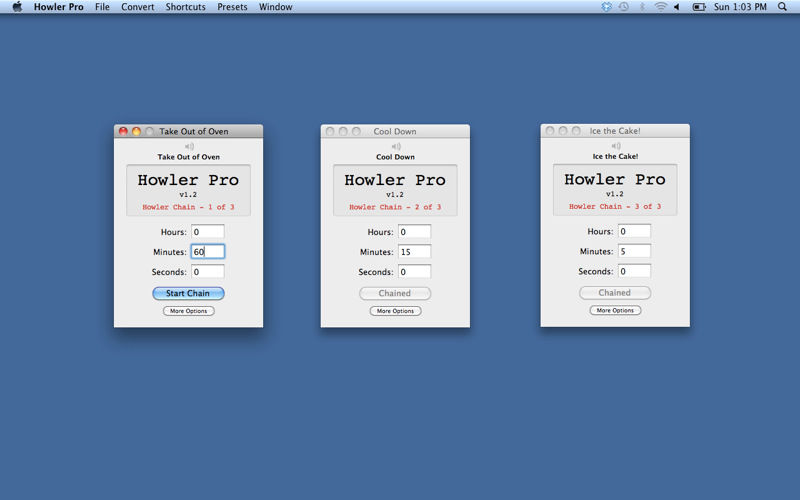The image size is (800, 500).
Task: Click More Options in Ice the Cake! window
Action: (615, 310)
